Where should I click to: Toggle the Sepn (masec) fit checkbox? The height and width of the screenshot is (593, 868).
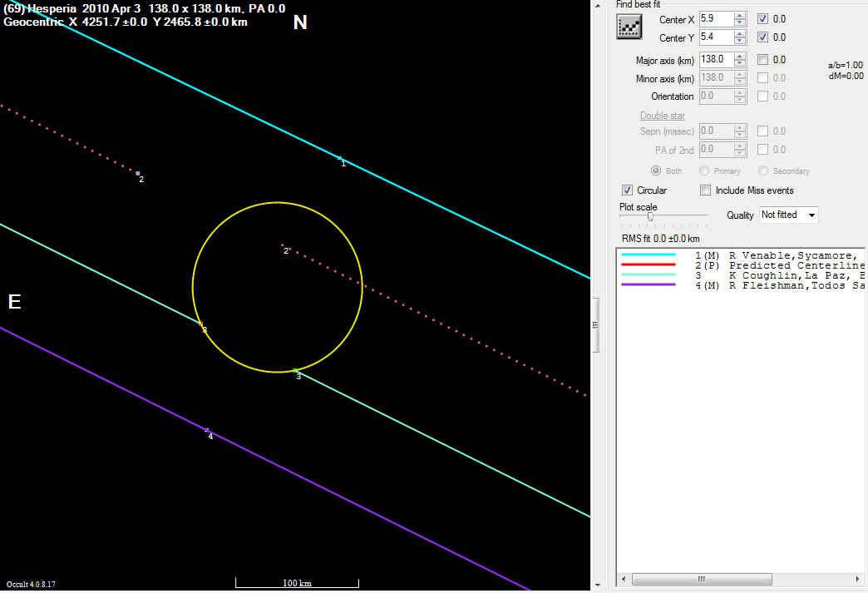tap(762, 131)
